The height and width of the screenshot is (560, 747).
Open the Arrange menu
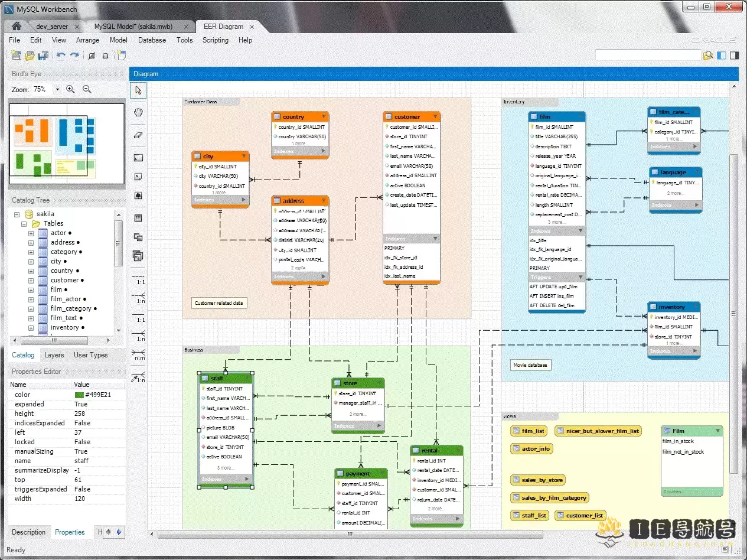click(x=88, y=40)
